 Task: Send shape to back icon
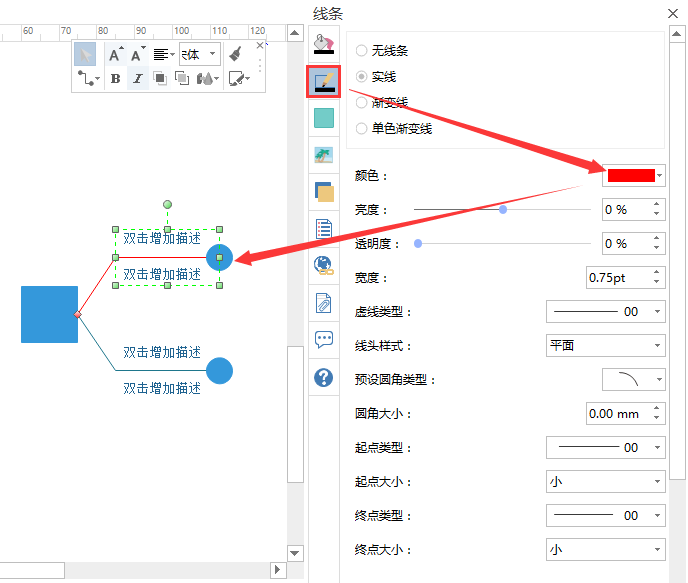(182, 79)
